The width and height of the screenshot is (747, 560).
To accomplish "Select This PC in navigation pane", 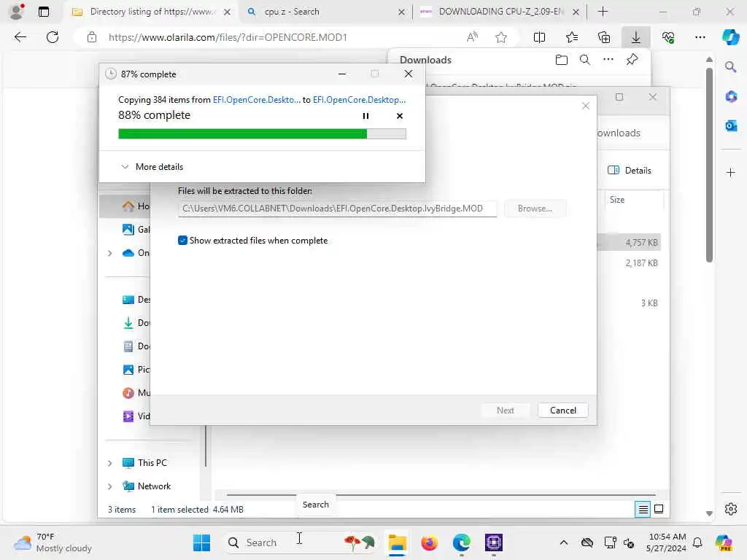I will click(x=152, y=463).
